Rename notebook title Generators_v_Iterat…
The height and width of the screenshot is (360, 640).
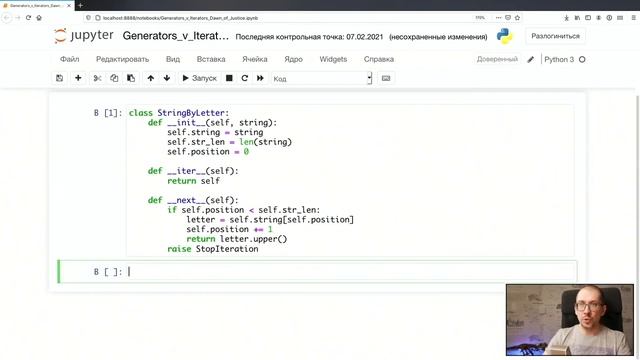tap(176, 36)
